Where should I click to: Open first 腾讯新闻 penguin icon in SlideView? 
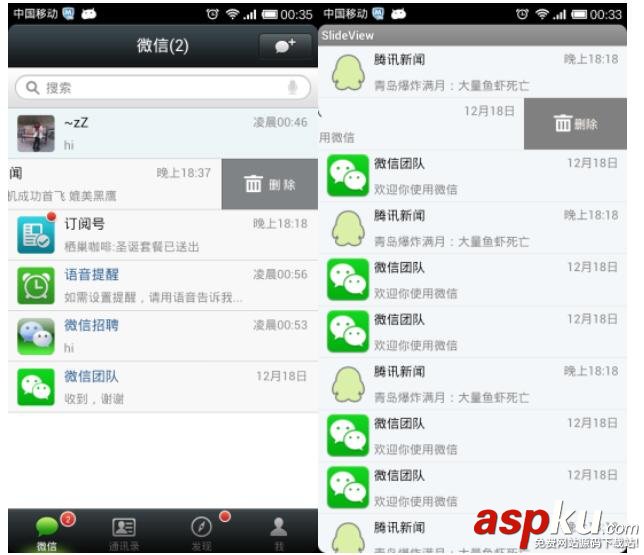click(x=348, y=73)
